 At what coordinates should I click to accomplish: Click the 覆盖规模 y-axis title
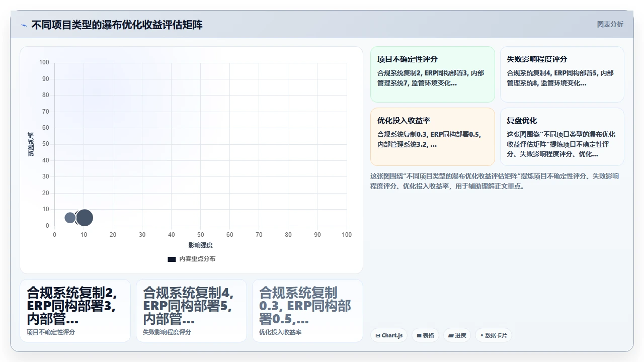[x=31, y=144]
